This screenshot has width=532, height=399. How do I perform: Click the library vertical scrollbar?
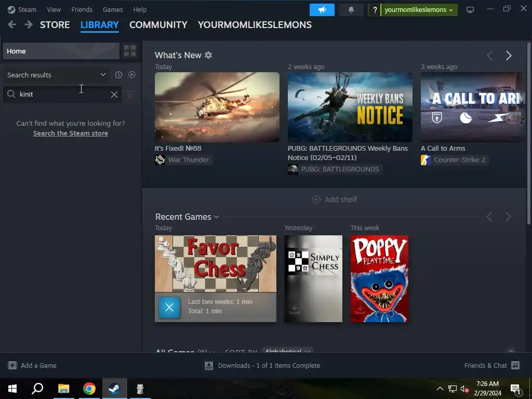point(528,134)
